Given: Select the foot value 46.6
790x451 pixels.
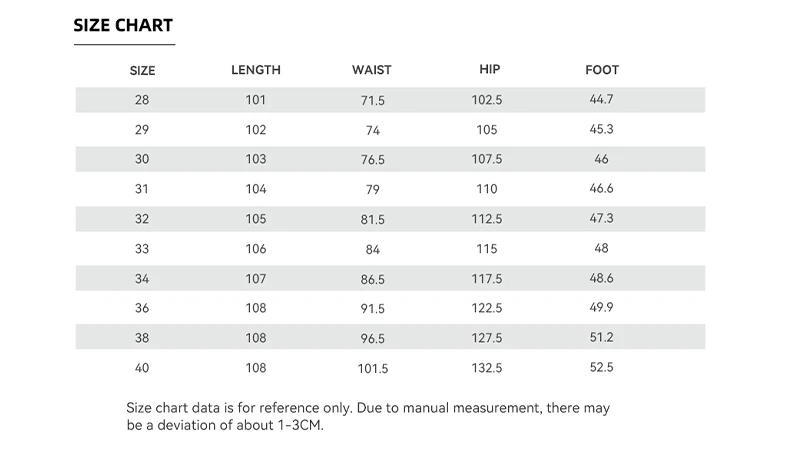Looking at the screenshot, I should click(602, 188).
